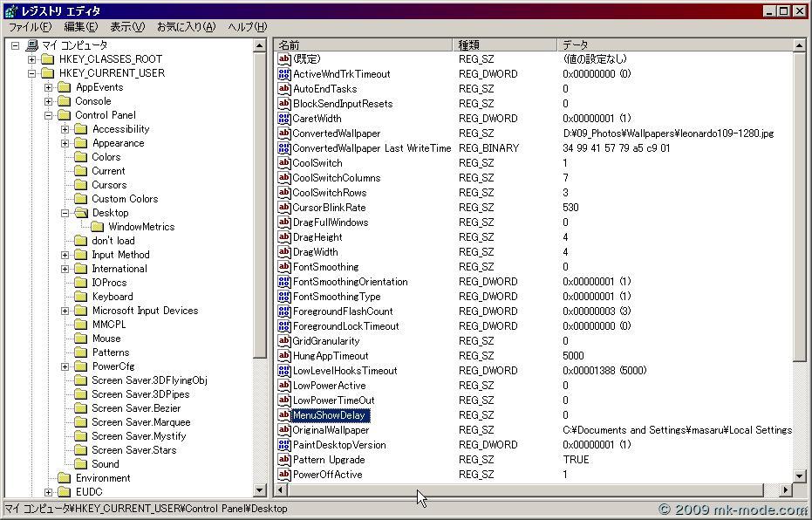Viewport: 812px width, 520px height.
Task: Click the My Computer icon in tree
Action: [x=32, y=45]
